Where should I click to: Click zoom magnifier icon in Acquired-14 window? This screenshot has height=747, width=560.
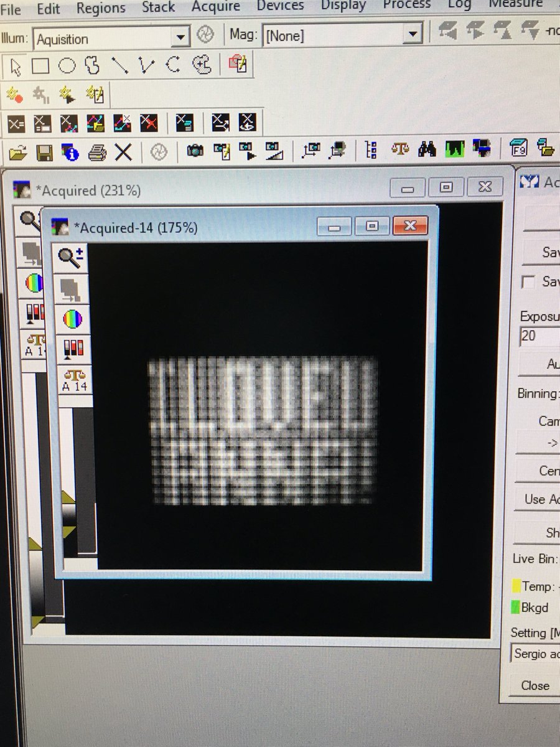coord(72,256)
